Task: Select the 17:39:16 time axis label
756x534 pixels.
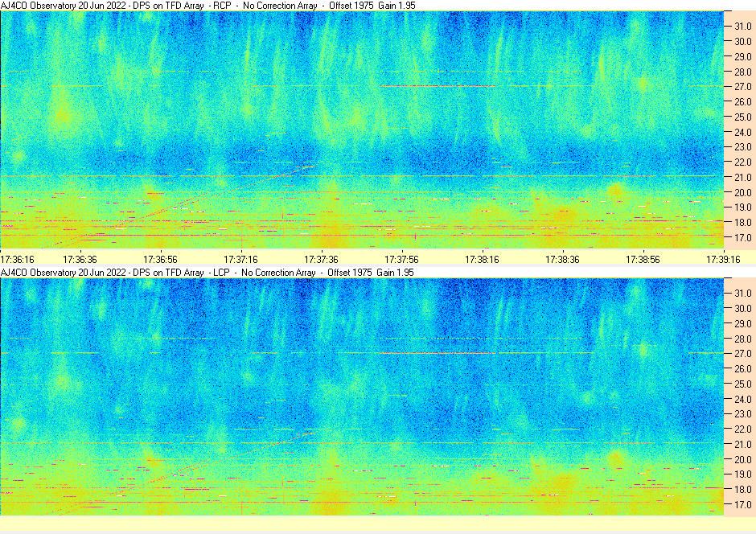Action: (x=723, y=259)
